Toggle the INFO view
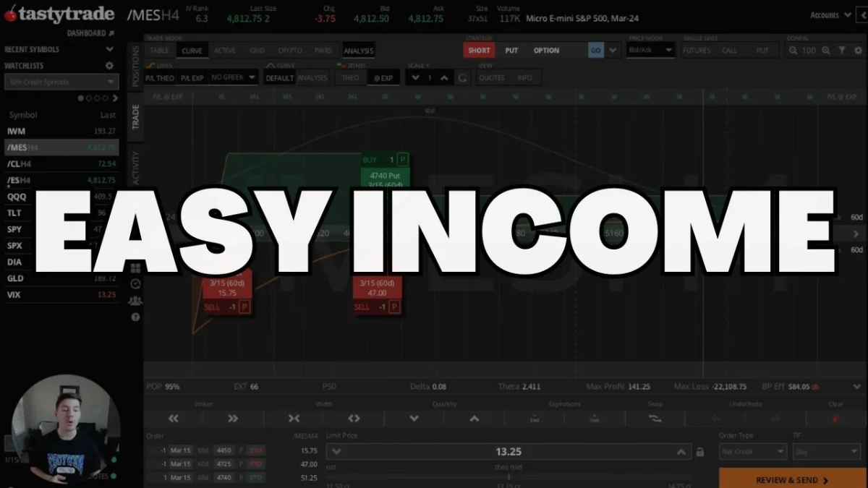Viewport: 868px width, 488px height. pos(524,77)
